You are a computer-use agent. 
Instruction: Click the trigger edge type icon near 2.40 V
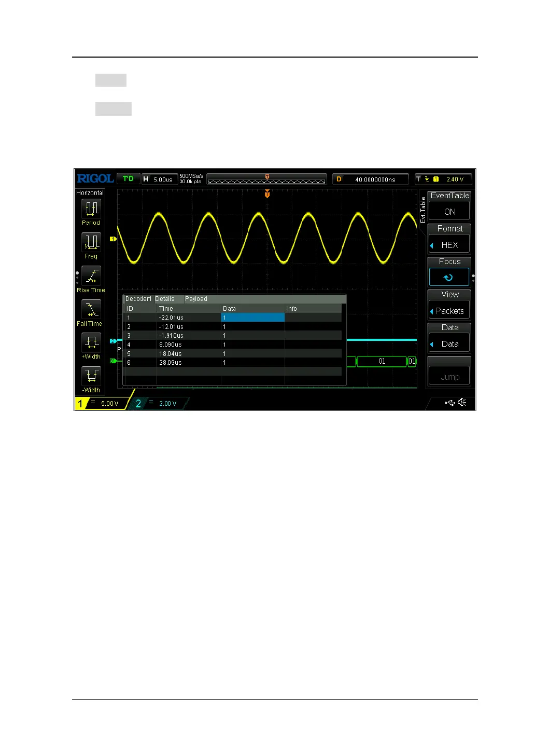(x=427, y=179)
